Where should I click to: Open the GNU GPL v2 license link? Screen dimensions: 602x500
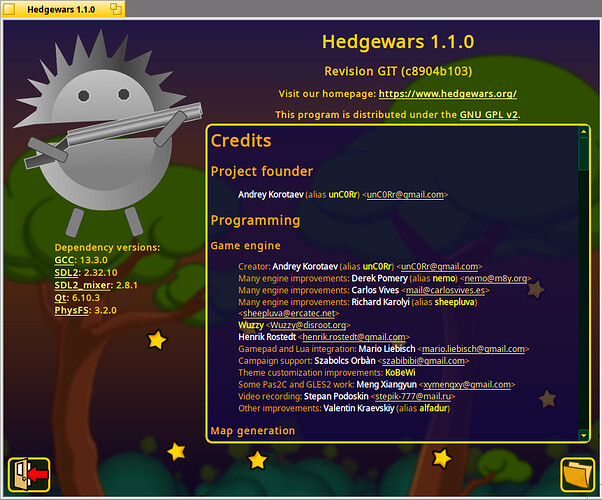[489, 114]
